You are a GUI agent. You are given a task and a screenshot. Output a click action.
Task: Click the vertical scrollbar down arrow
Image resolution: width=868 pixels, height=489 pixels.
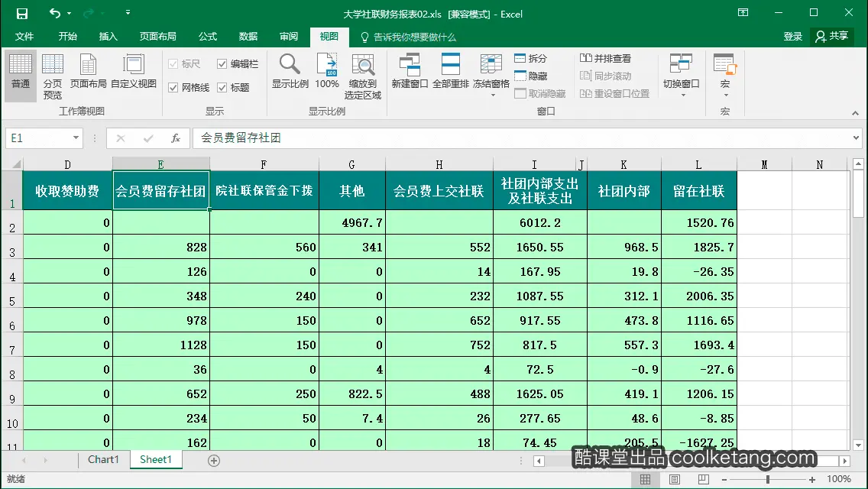click(858, 445)
